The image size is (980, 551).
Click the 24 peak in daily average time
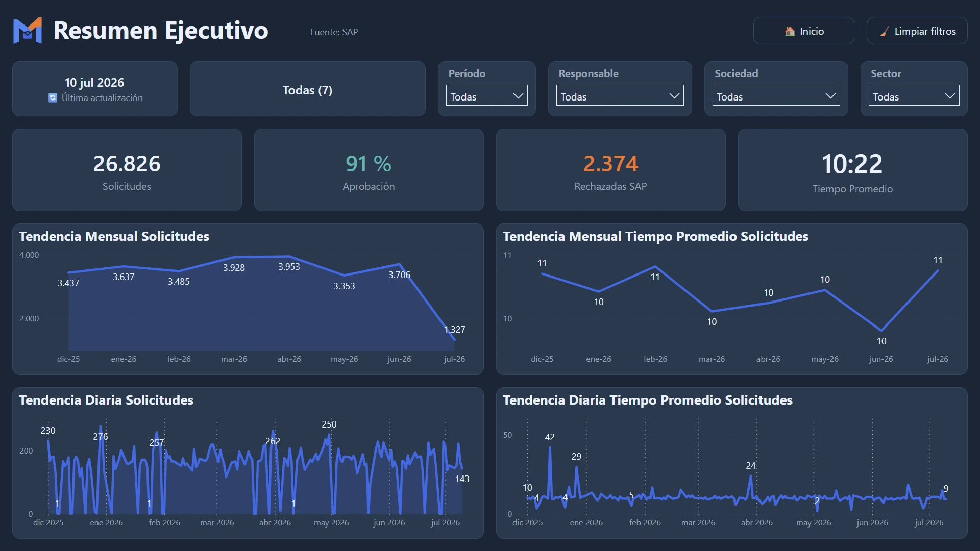[751, 466]
